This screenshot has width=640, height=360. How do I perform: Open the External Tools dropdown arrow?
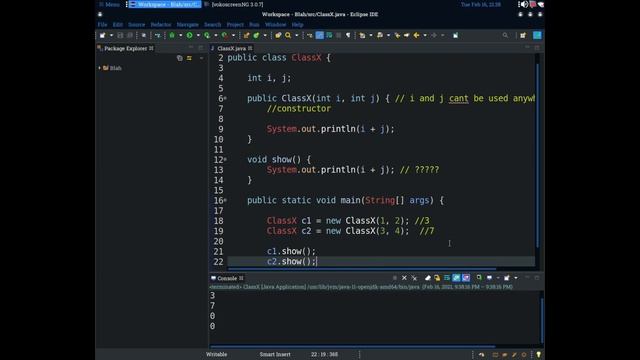click(x=233, y=36)
